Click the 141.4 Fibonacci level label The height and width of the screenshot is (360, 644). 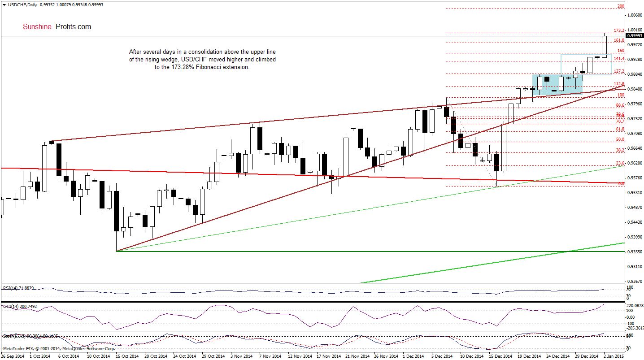tap(619, 59)
